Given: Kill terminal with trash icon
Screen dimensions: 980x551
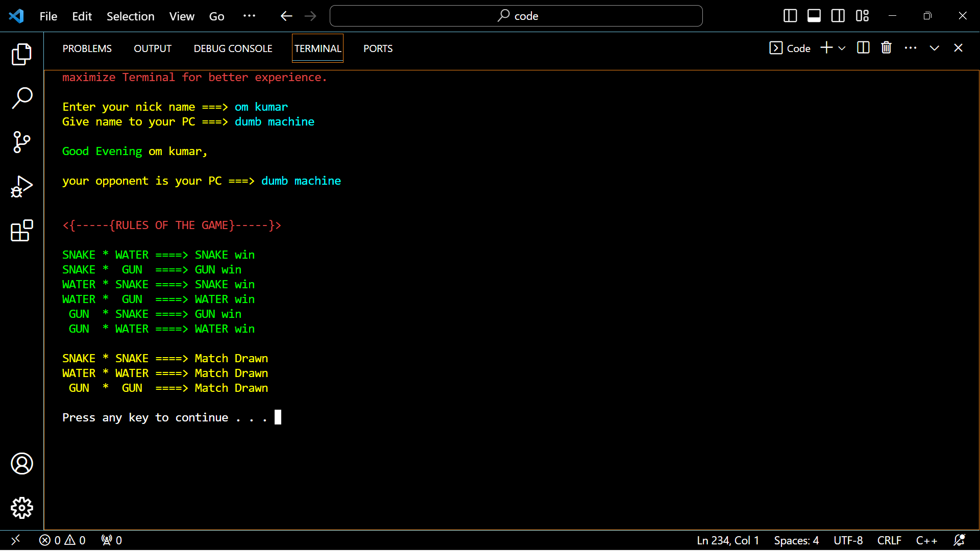Looking at the screenshot, I should coord(886,48).
